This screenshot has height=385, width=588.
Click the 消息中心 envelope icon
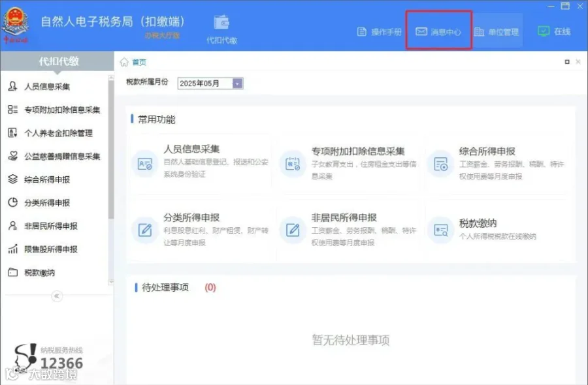pos(421,31)
